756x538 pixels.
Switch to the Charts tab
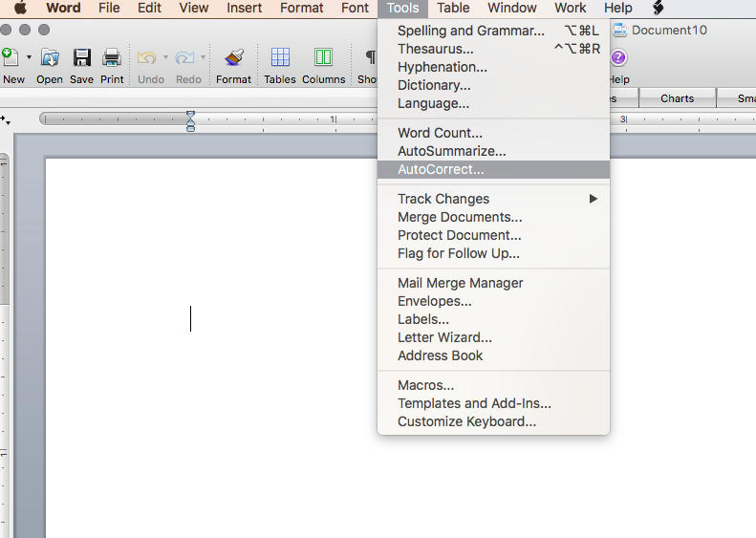click(x=677, y=98)
